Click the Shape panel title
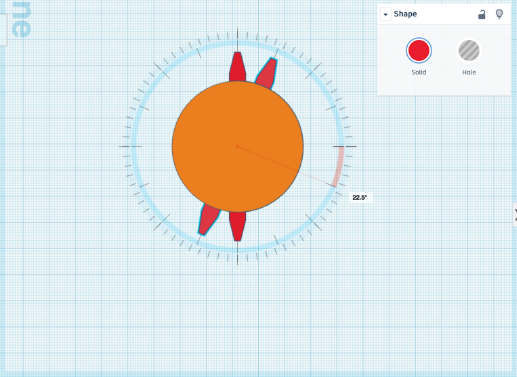This screenshot has height=377, width=517. [405, 14]
